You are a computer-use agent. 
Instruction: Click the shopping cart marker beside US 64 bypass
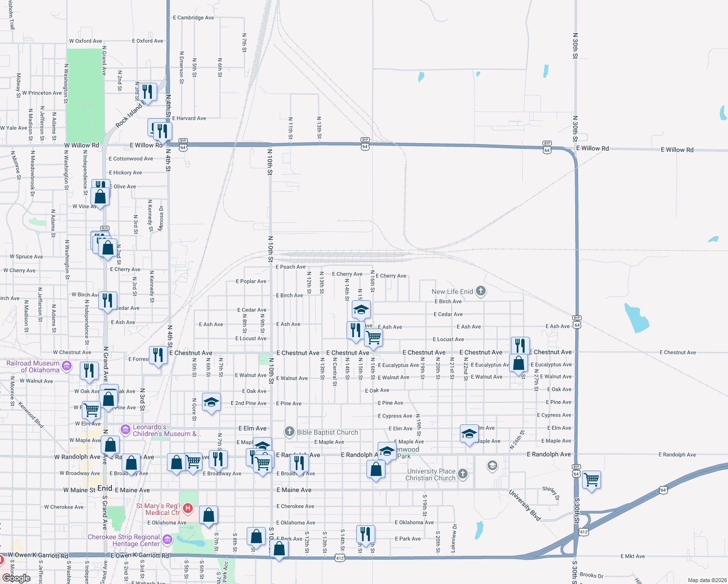pos(592,480)
